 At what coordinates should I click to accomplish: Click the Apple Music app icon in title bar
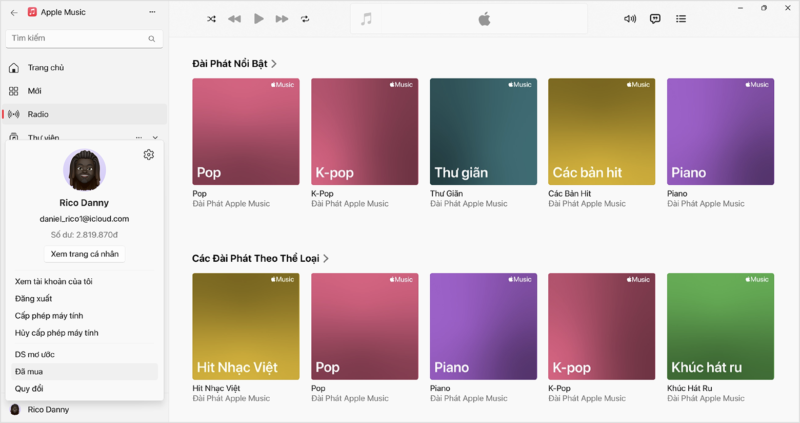(x=32, y=12)
